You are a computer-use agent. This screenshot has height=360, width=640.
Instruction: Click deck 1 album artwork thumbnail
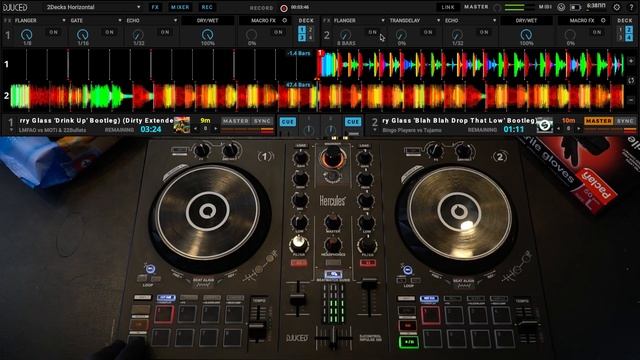pyautogui.click(x=182, y=125)
